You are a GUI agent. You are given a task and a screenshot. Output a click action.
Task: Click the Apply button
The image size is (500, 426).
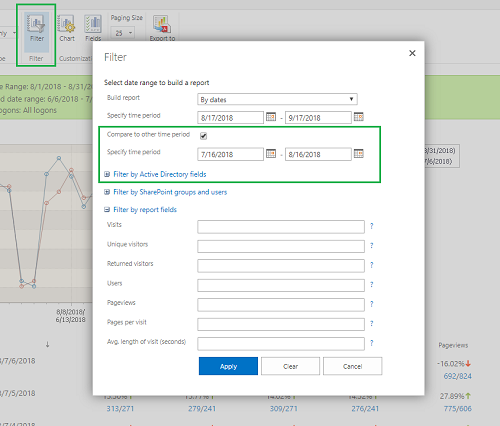click(228, 366)
